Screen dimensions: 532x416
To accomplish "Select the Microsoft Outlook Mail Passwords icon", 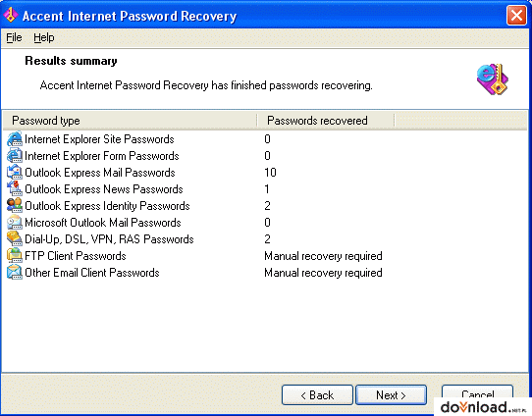I will (x=15, y=223).
